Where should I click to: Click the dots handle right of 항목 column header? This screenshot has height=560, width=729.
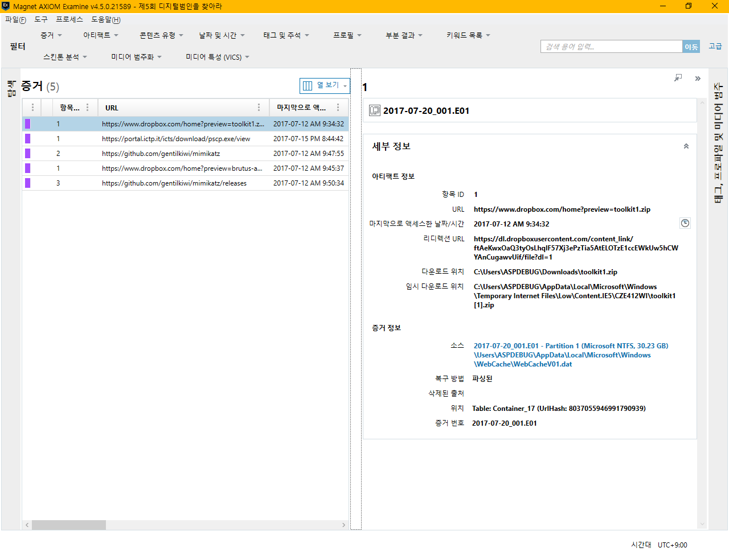[x=87, y=107]
